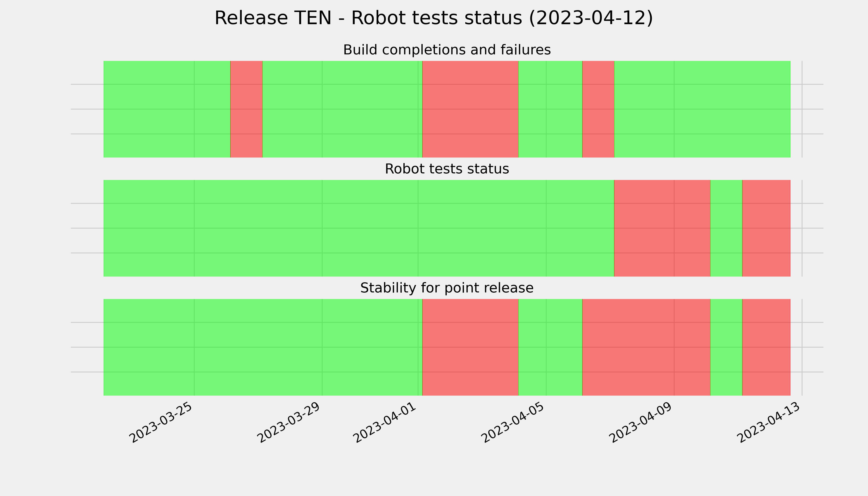The width and height of the screenshot is (868, 496).
Task: Click the first green segment in Build completions chart
Action: pos(167,109)
